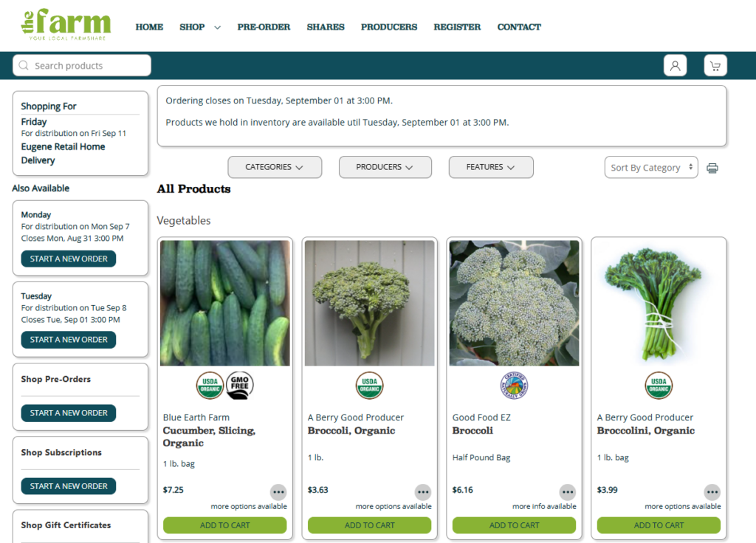Open the Shop menu item

[x=192, y=27]
